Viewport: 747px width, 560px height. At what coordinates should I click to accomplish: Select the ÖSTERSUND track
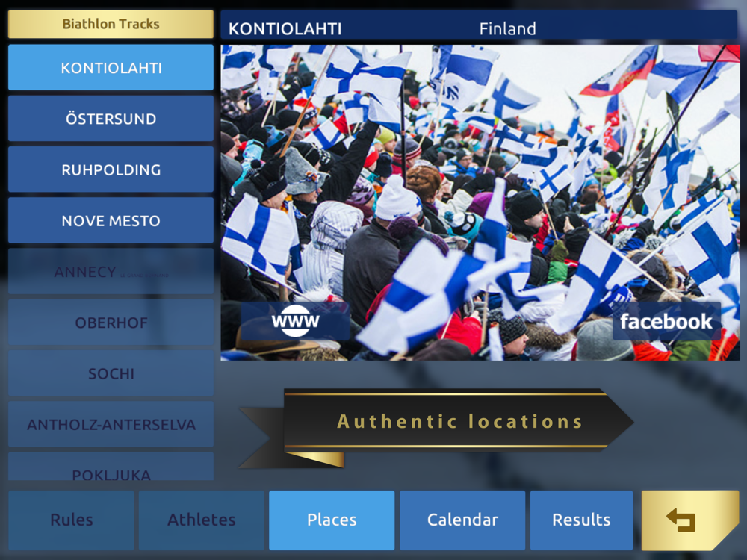pos(111,119)
